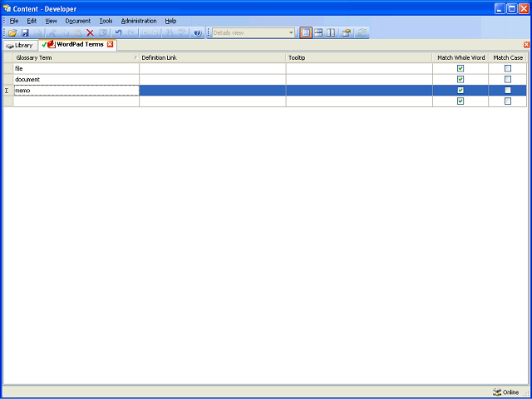Open the Help menu
Screen dimensions: 532x399
click(170, 21)
